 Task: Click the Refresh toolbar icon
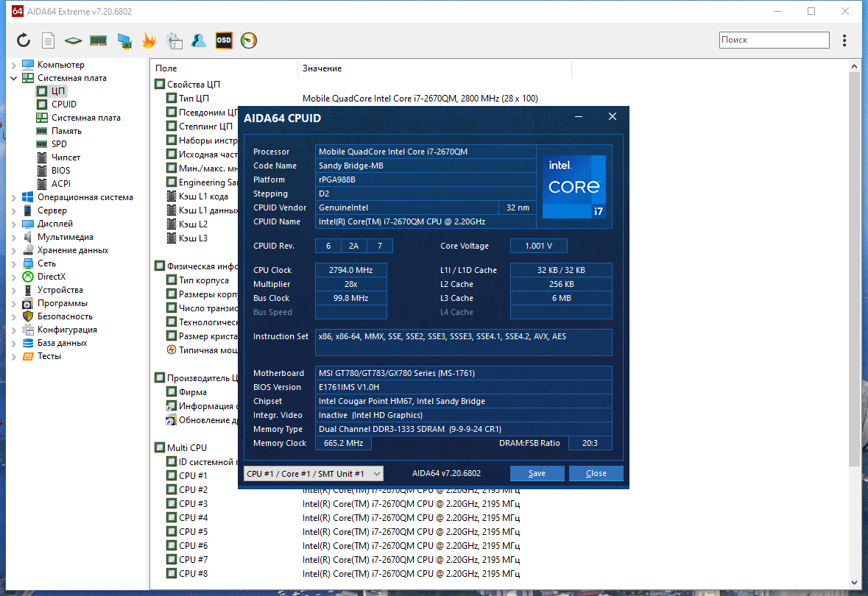[x=24, y=40]
